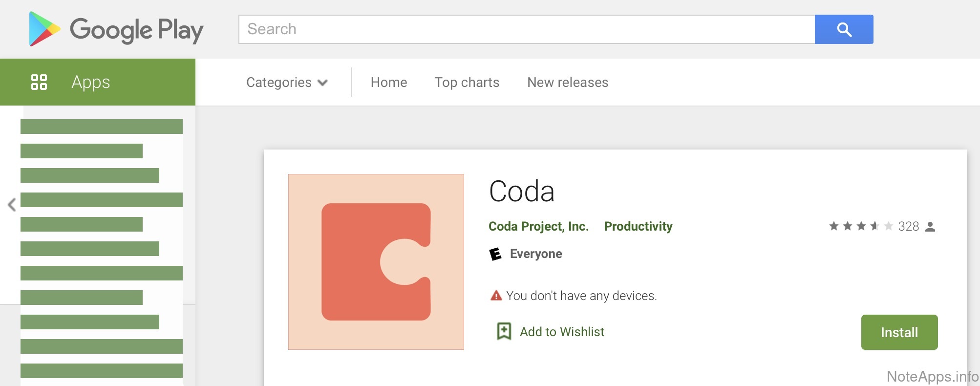Click the Everyone content rating E icon
Image resolution: width=980 pixels, height=386 pixels.
(495, 254)
